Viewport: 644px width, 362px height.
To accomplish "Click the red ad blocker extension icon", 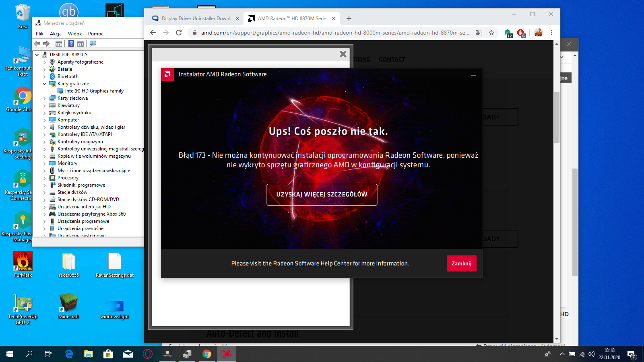I will 521,33.
